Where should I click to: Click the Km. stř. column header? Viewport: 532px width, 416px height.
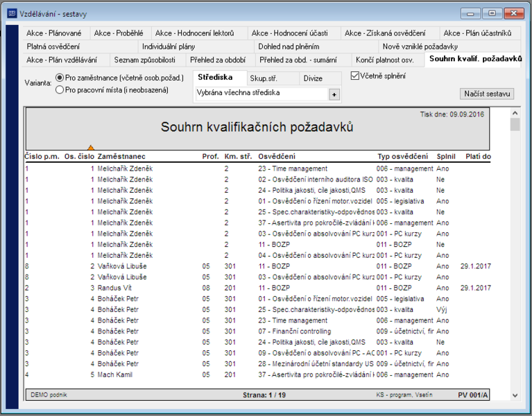click(x=238, y=157)
